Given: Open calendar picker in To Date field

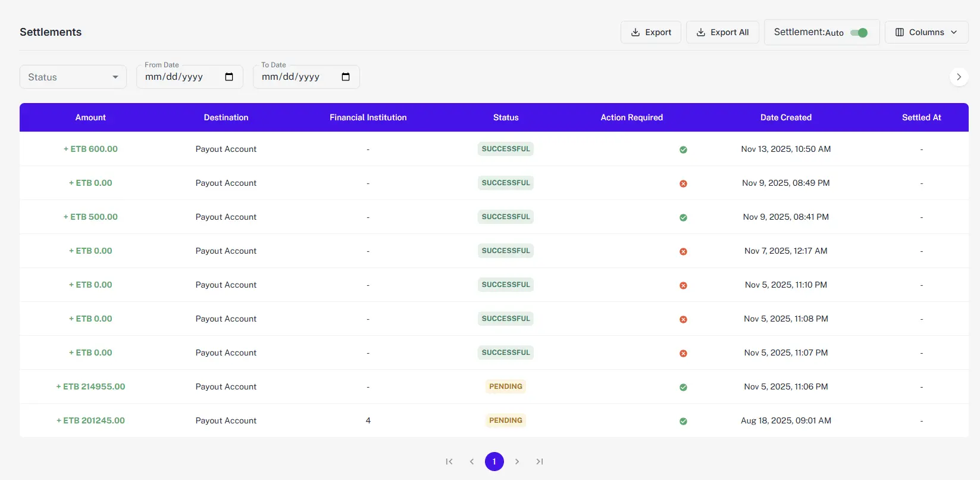Looking at the screenshot, I should click(x=346, y=77).
